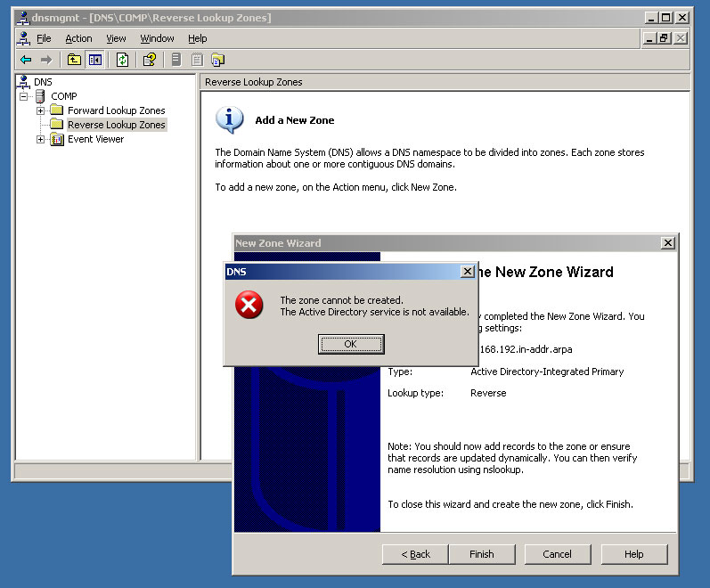Toggle the Show/Hide Console Tree icon

point(95,60)
